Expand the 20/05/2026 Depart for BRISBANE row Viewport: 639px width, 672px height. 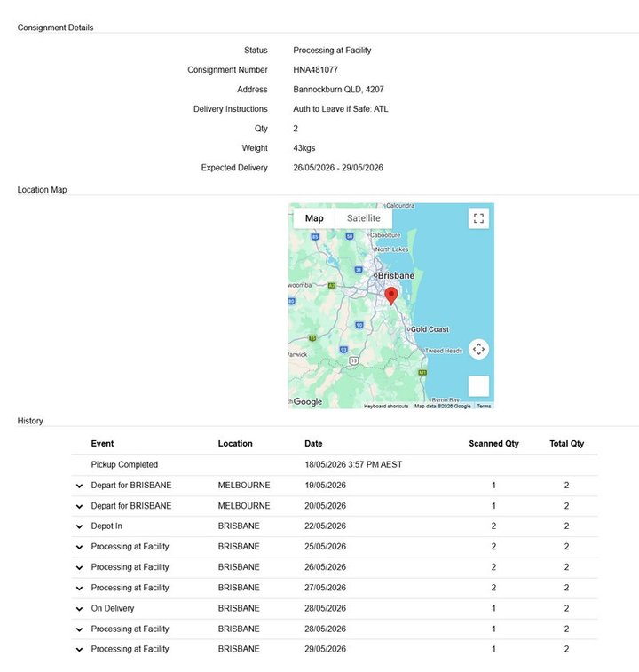(79, 506)
